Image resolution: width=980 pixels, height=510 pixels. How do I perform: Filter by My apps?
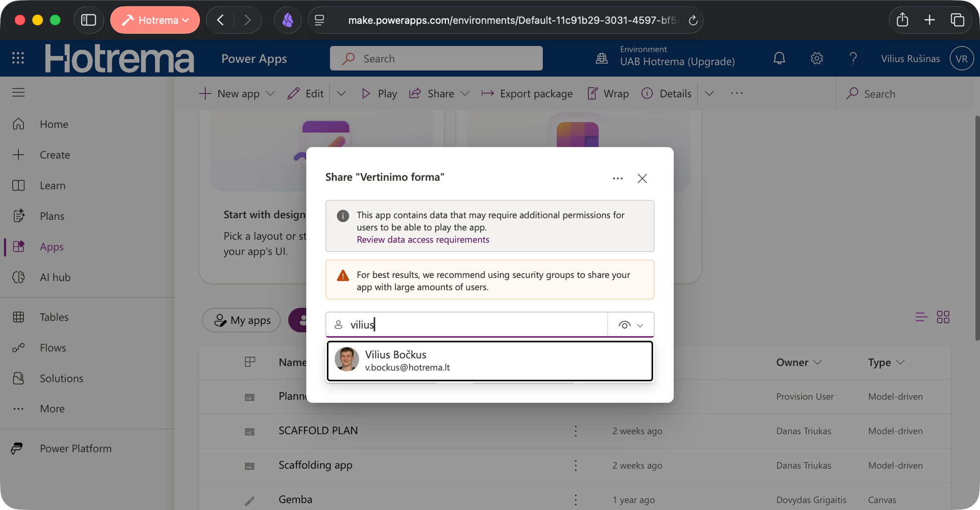point(242,320)
